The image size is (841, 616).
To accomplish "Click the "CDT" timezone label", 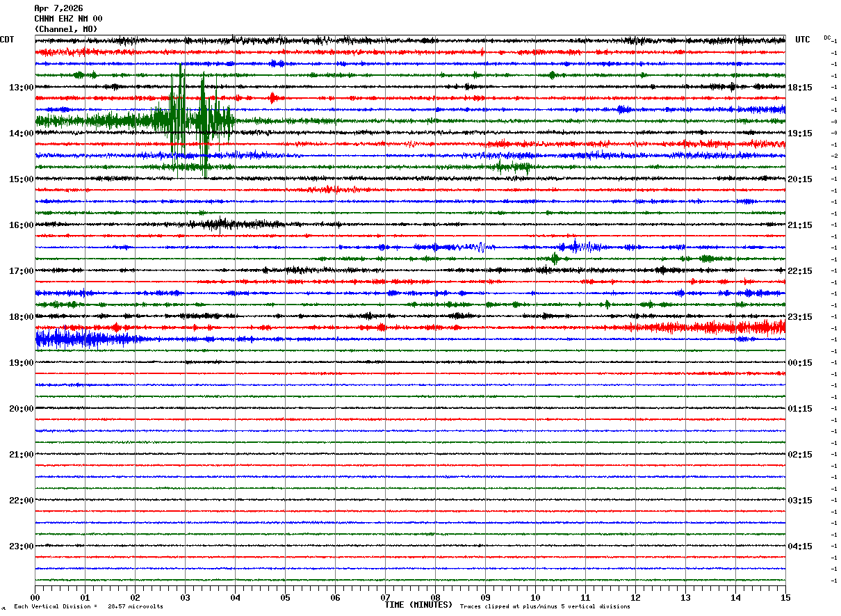I will point(7,40).
